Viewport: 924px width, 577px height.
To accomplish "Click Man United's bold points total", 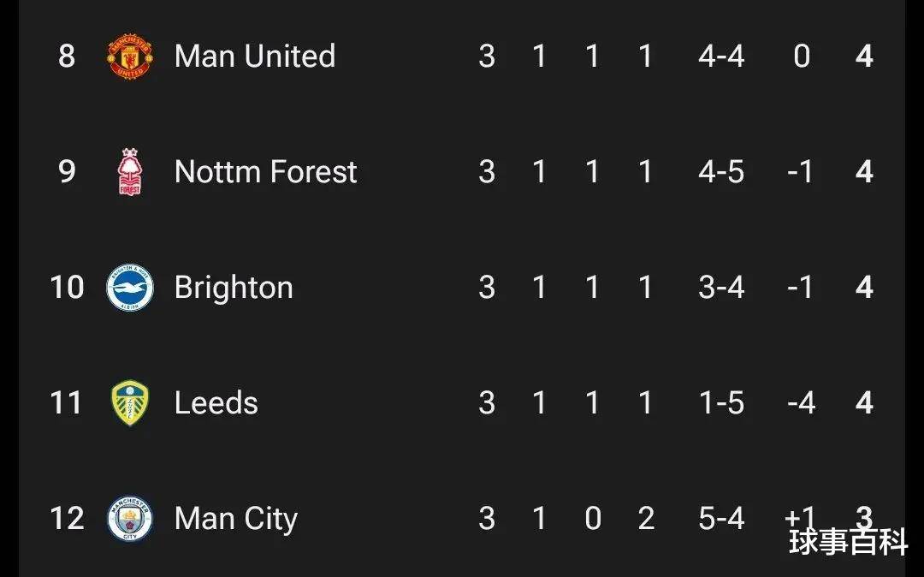I will click(864, 57).
